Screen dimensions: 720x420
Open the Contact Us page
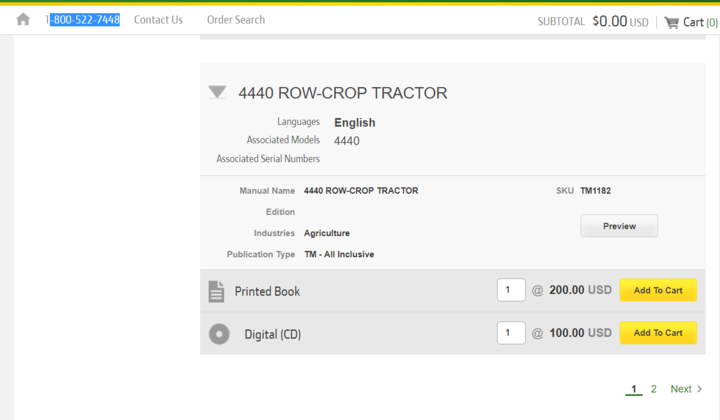[158, 20]
